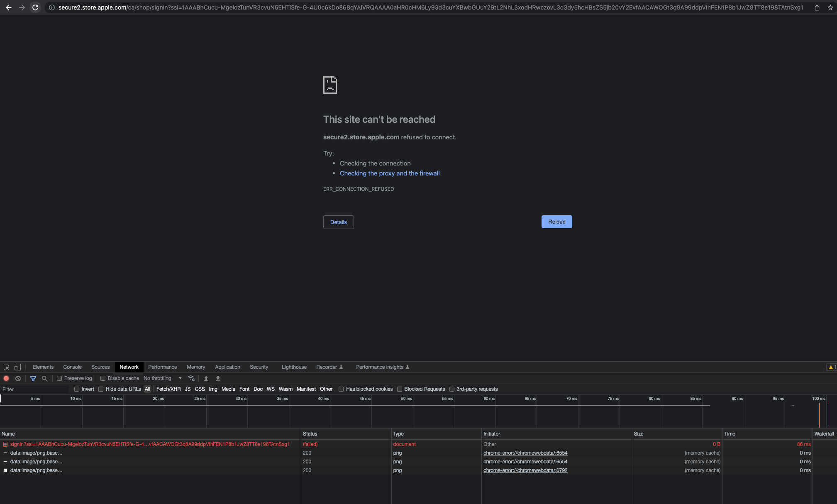837x504 pixels.
Task: Open the No throttling dropdown
Action: [x=162, y=378]
